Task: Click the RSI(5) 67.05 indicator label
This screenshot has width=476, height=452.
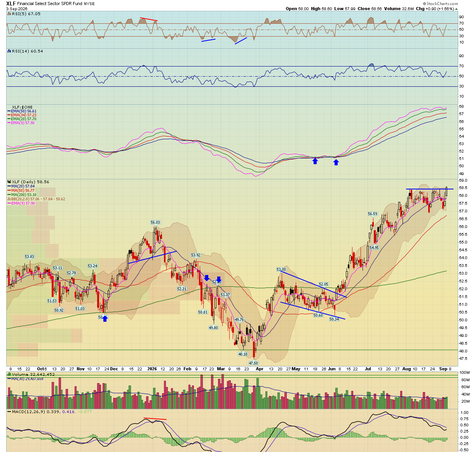Action: [x=26, y=14]
